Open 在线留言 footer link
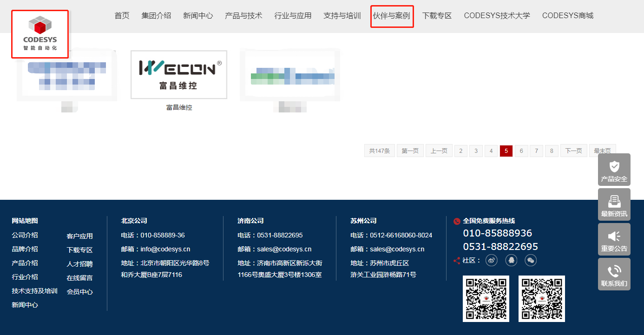This screenshot has height=335, width=644. 79,278
